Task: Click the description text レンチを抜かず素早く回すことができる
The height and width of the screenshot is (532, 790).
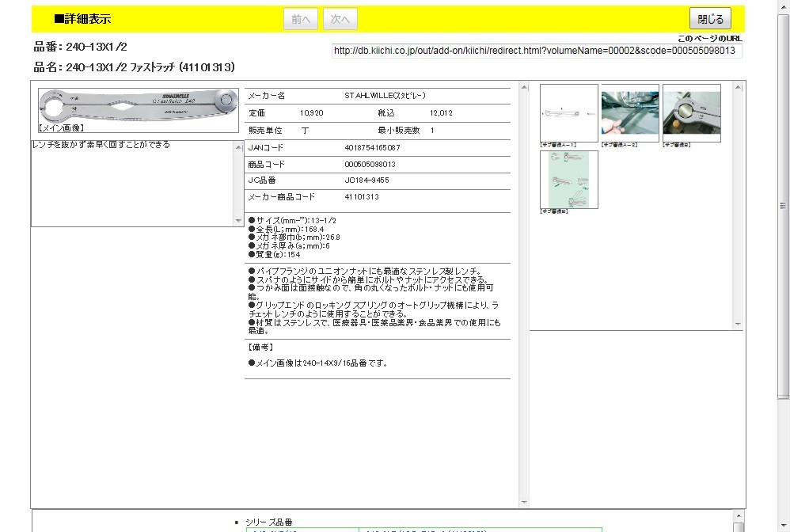Action: coord(101,145)
